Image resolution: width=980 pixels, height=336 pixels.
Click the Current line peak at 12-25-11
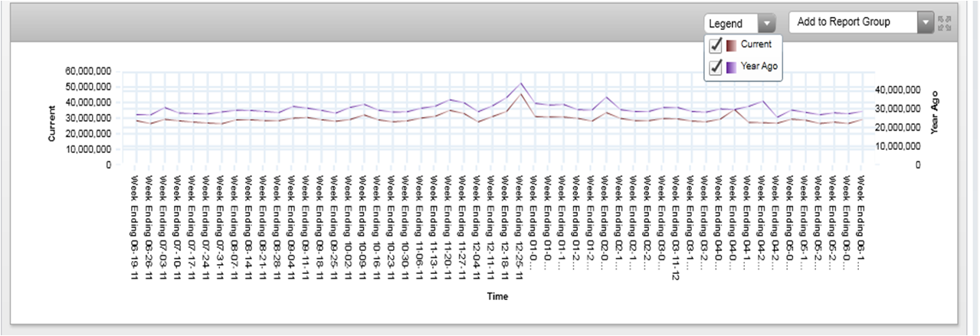pos(521,94)
